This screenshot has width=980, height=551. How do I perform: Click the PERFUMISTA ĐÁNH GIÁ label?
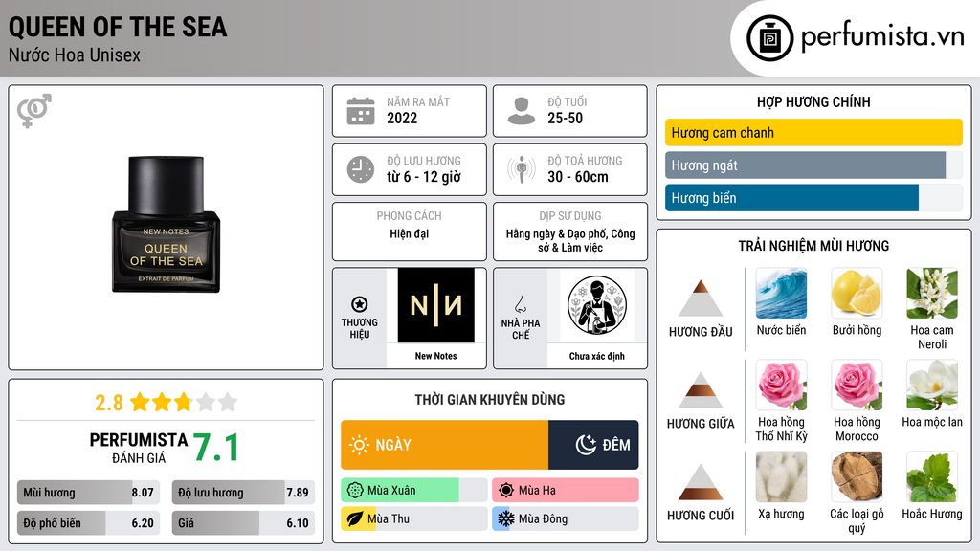(x=138, y=448)
